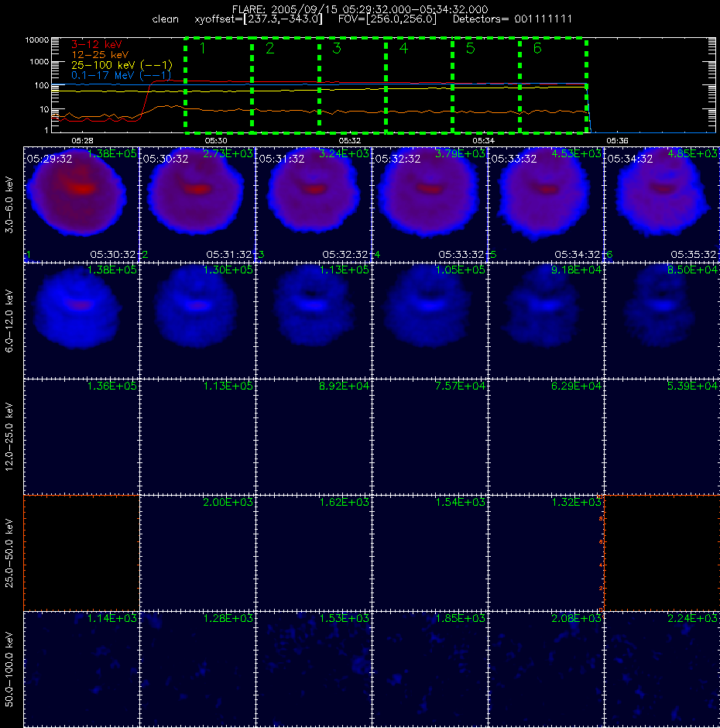This screenshot has height=728, width=720.
Task: Click the '05:30' time axis label
Action: [216, 140]
